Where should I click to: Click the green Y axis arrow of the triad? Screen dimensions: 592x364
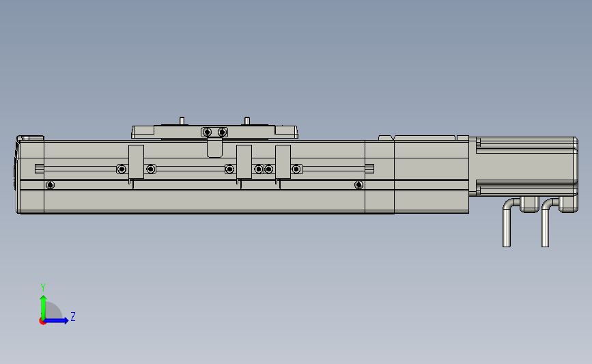(43, 307)
